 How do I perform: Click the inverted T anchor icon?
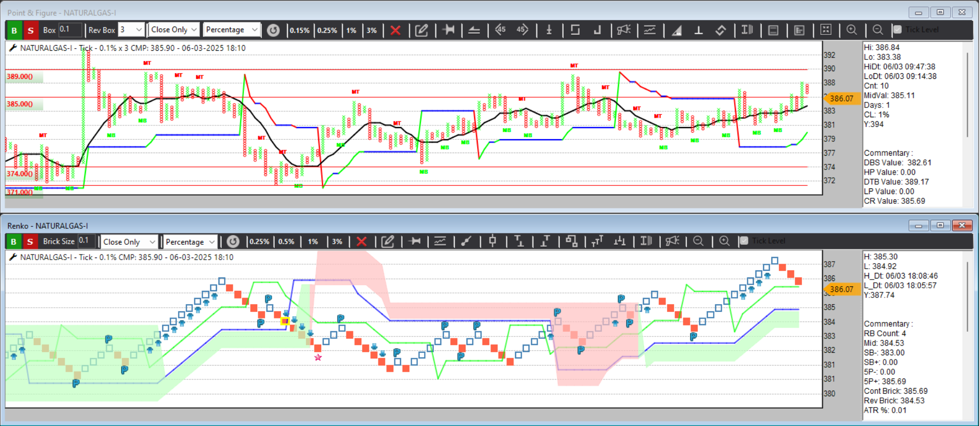coord(698,30)
